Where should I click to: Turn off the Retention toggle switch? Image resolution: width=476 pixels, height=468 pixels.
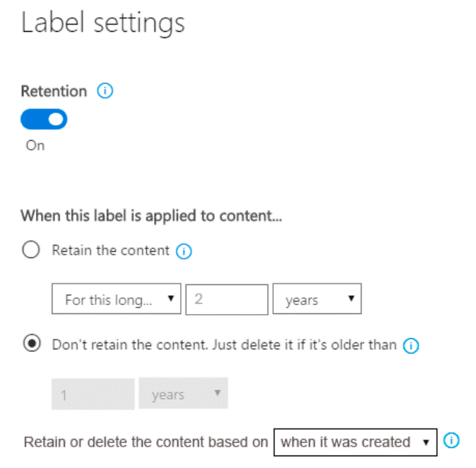coord(44,120)
